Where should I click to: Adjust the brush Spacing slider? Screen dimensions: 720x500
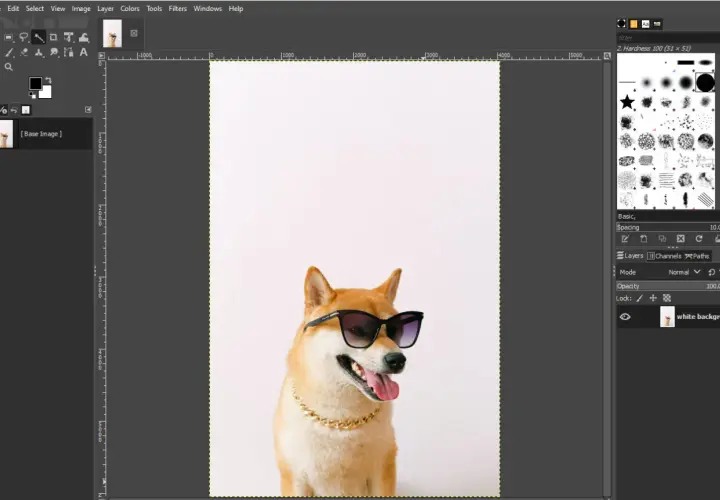click(668, 227)
